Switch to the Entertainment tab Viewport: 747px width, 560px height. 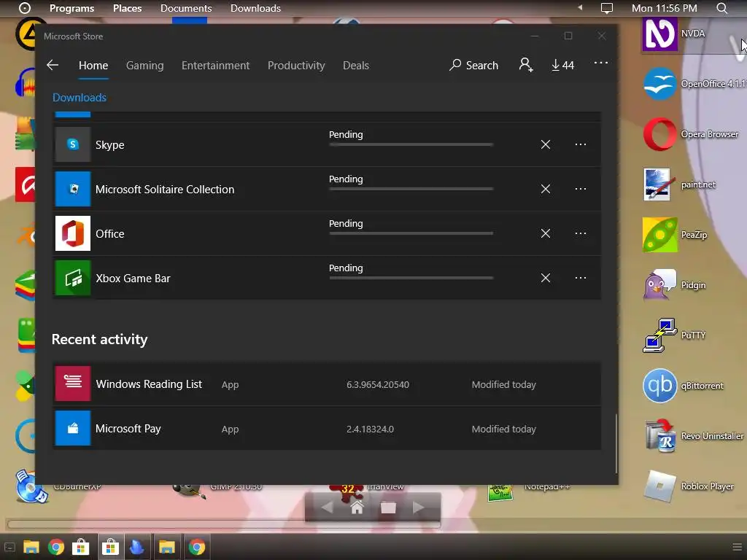pos(215,65)
